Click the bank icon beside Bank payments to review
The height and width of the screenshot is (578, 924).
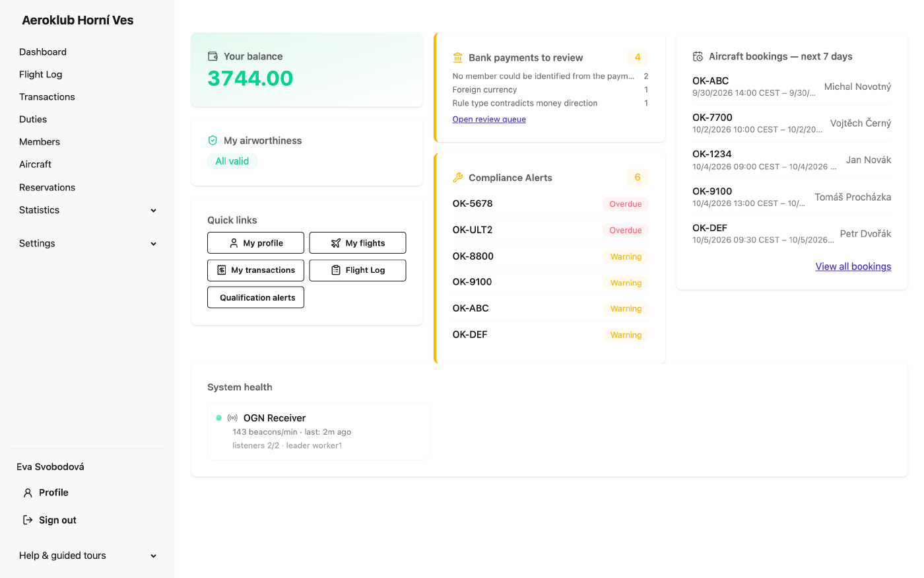(x=457, y=57)
